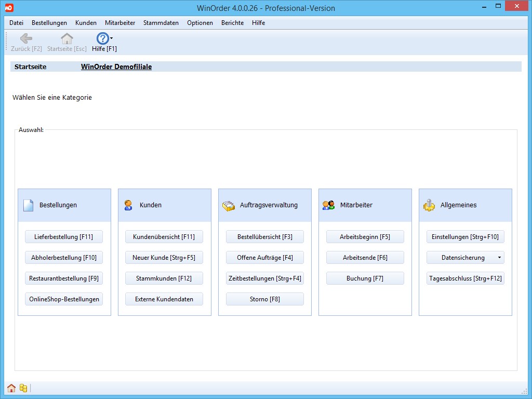Click the home icon in status bar
Screen dimensions: 532x399
[11, 388]
